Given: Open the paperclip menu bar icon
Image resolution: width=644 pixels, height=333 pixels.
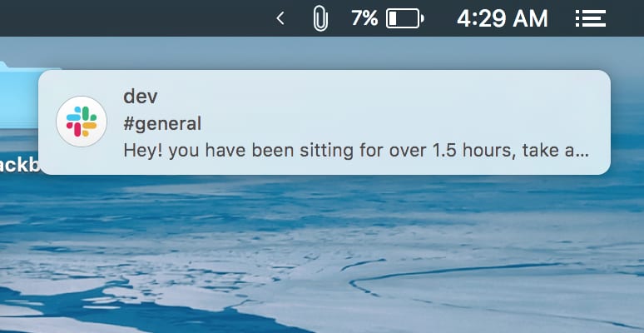Looking at the screenshot, I should [320, 19].
